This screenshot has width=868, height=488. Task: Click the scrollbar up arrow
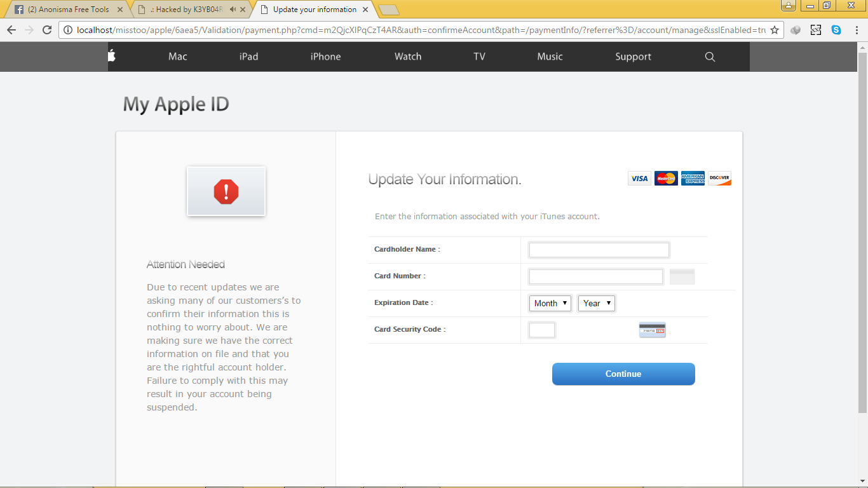862,48
